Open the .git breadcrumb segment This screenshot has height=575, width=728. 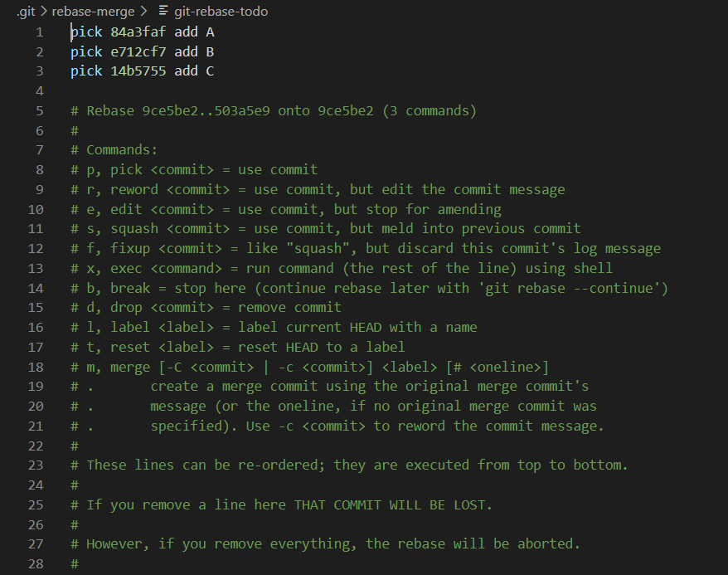tap(26, 11)
